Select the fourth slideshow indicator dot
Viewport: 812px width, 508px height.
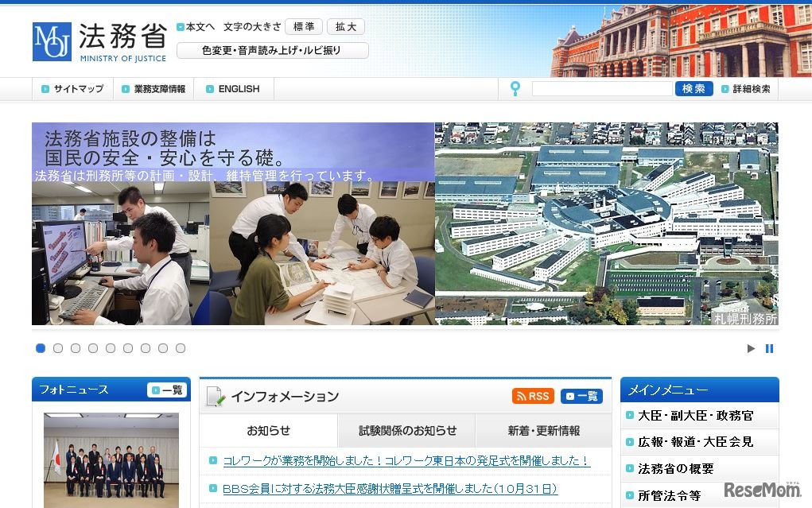pos(93,348)
